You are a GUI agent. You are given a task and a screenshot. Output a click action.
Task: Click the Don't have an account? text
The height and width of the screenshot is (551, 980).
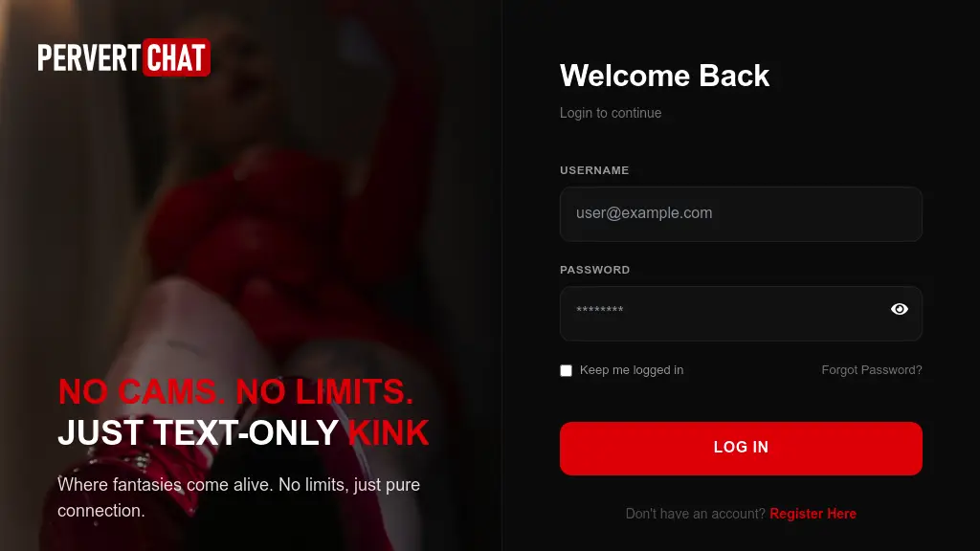point(695,514)
